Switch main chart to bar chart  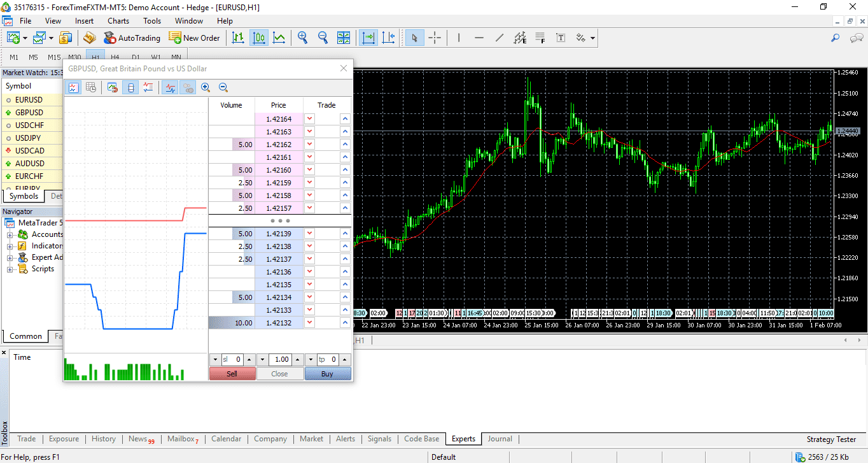238,38
